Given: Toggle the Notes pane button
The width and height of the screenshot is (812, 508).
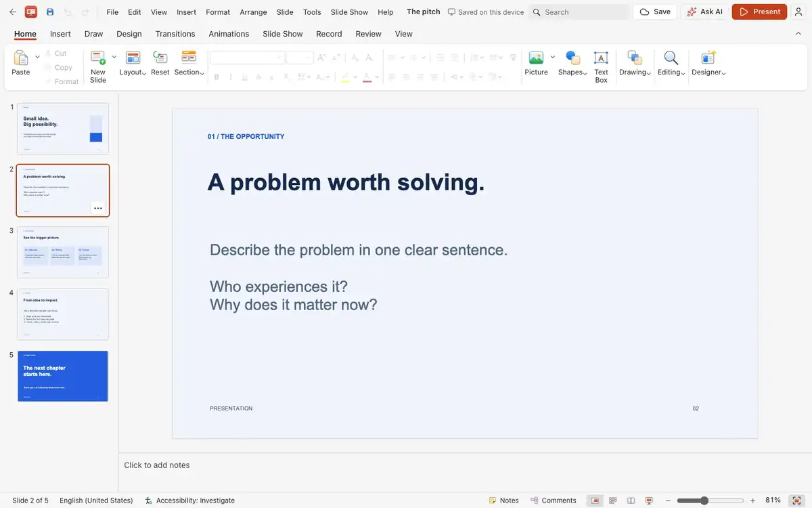Looking at the screenshot, I should (x=504, y=501).
